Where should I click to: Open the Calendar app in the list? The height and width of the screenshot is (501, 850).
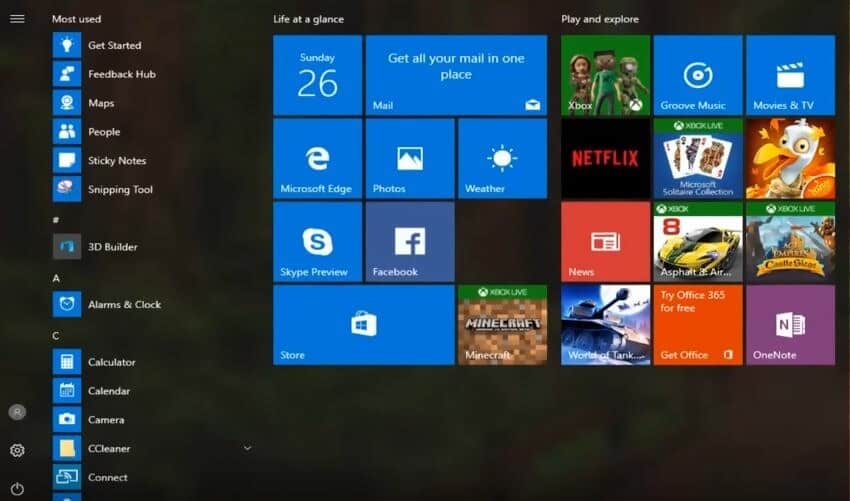154,390
